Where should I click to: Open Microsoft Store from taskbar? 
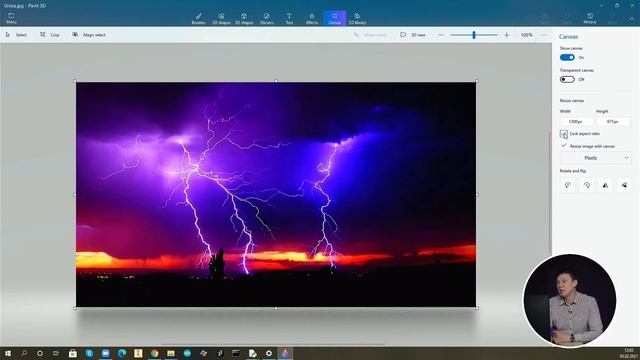tap(73, 353)
